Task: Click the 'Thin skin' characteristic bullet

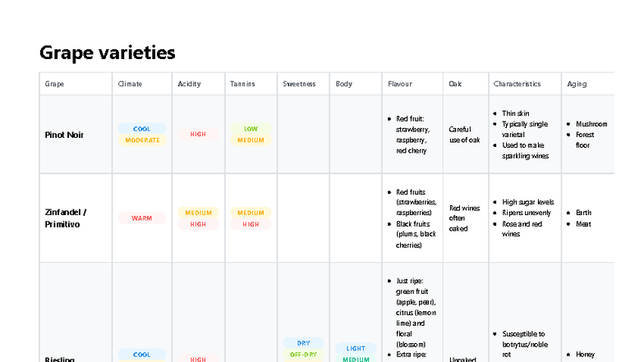Action: (x=516, y=113)
